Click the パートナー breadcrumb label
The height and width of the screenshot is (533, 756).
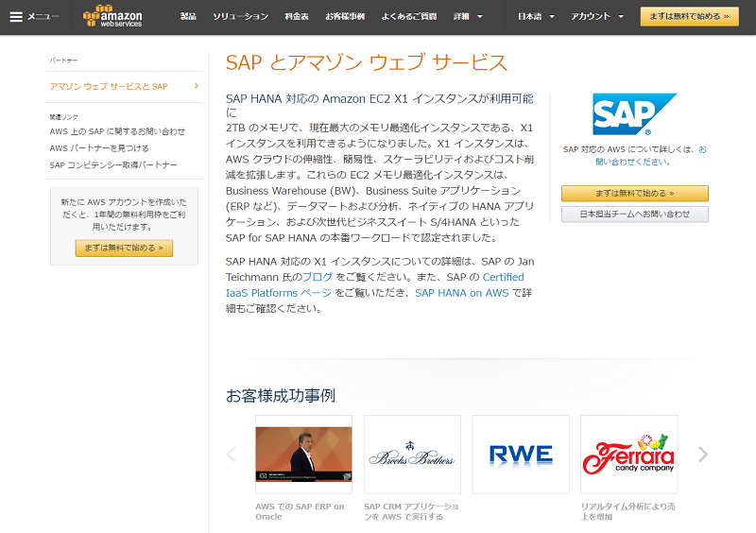63,60
